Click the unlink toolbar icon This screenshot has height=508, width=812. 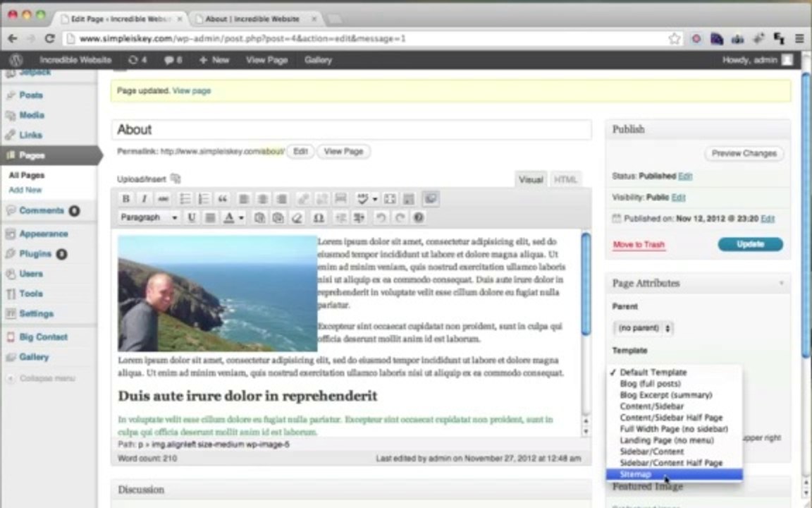[x=321, y=198]
